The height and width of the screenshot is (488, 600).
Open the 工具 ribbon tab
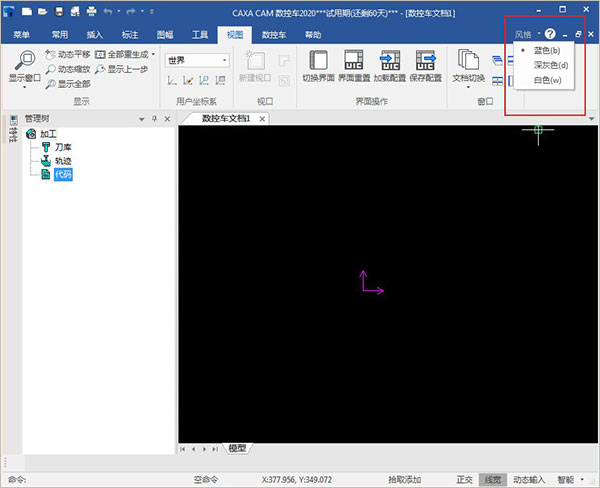coord(201,34)
